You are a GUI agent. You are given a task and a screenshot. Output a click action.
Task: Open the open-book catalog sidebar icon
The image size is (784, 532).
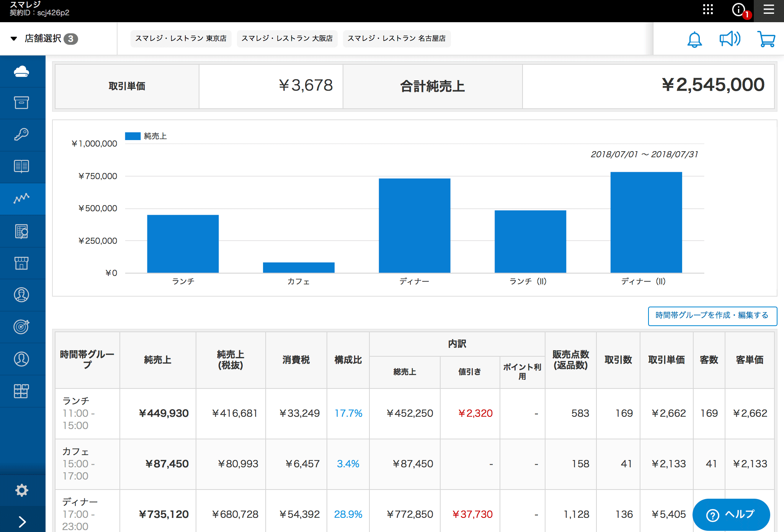pyautogui.click(x=21, y=166)
